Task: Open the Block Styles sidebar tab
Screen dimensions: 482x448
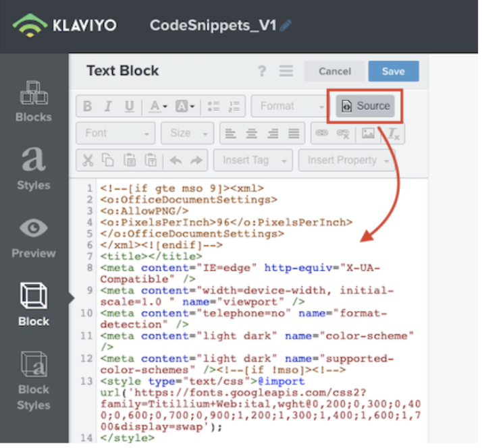Action: [34, 381]
